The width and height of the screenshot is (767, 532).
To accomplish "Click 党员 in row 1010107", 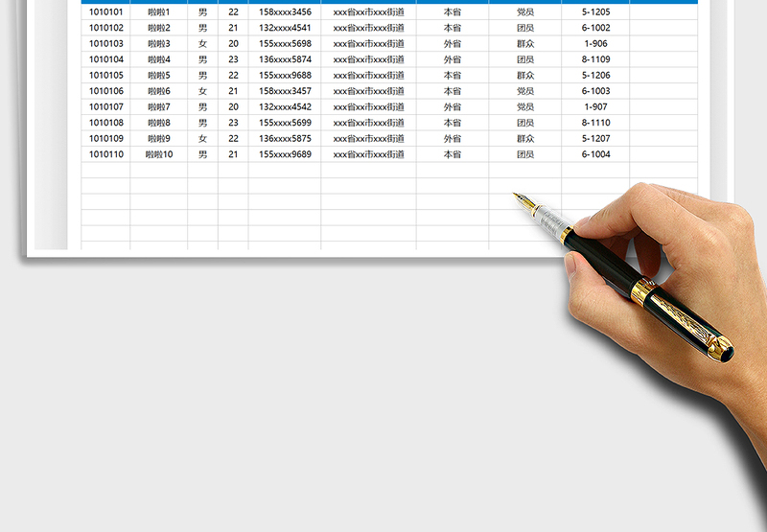I will click(525, 107).
